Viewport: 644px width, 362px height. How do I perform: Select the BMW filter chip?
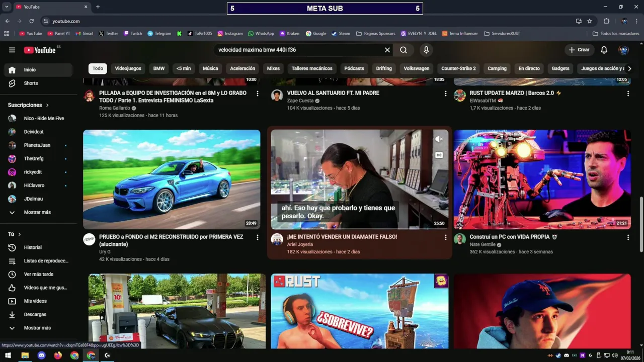[159, 68]
